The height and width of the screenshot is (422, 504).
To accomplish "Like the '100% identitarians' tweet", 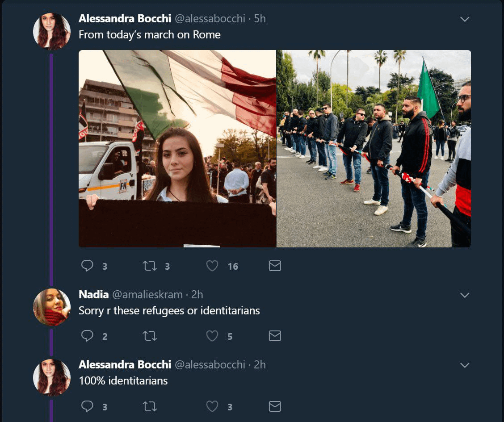I will [212, 406].
